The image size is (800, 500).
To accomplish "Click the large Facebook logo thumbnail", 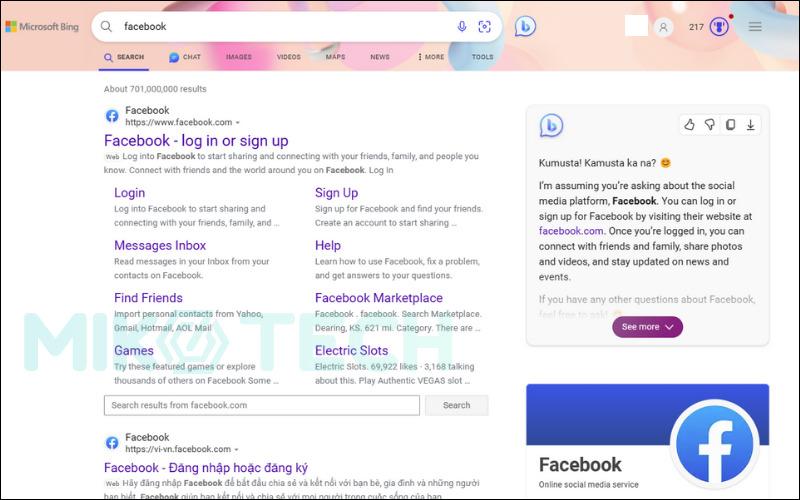I will click(x=714, y=444).
